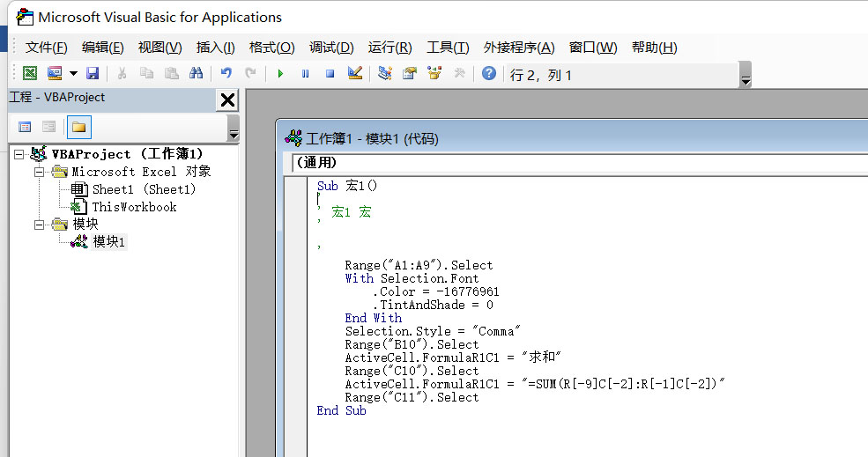Click the 工作簿1 - 模块1 (代码) window title
The width and height of the screenshot is (868, 457).
pyautogui.click(x=372, y=139)
